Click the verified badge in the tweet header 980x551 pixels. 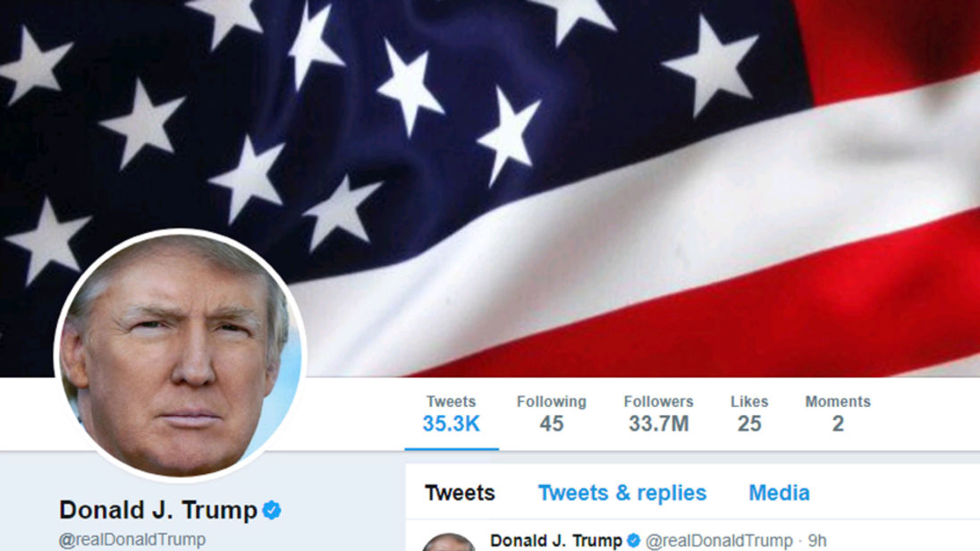[633, 540]
